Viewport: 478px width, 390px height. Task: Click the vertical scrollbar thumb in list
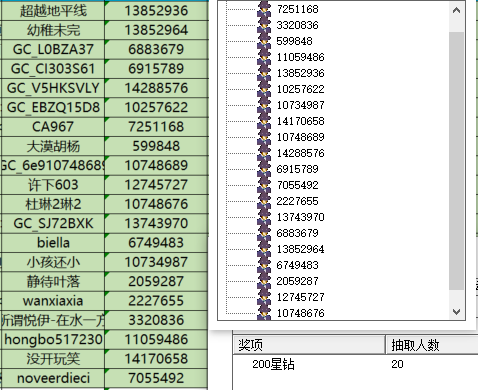456,161
